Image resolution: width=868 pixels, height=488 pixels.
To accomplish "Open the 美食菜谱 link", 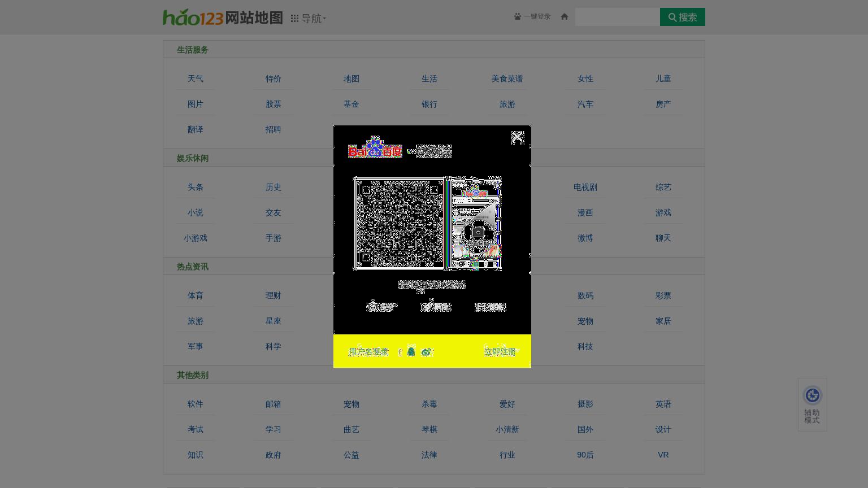I will click(507, 79).
